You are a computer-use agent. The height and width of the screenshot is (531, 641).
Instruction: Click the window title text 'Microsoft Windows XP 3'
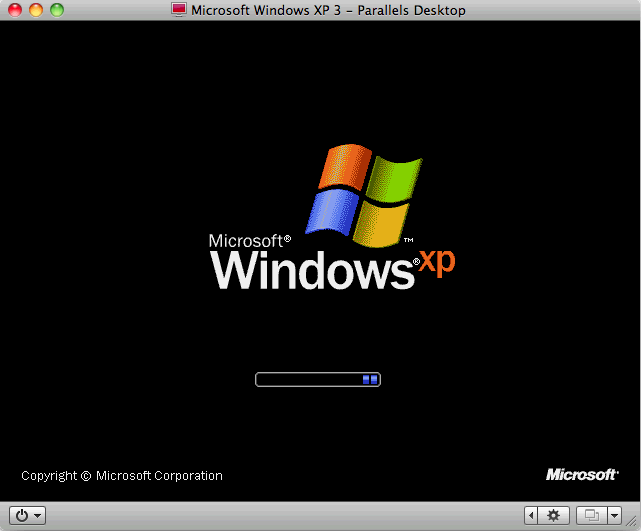[x=266, y=10]
